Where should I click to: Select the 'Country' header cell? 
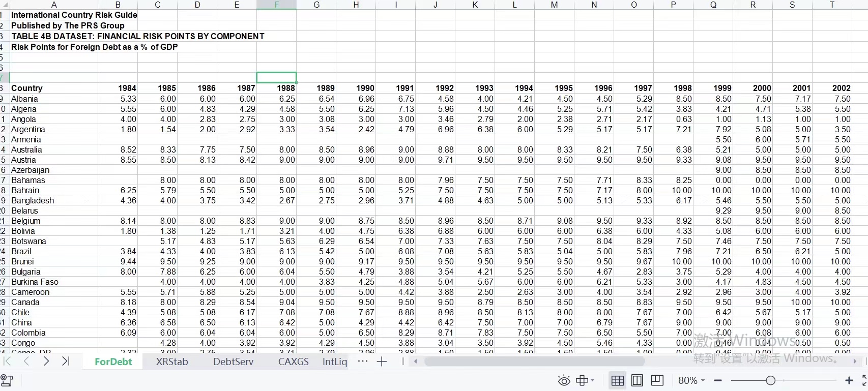54,88
